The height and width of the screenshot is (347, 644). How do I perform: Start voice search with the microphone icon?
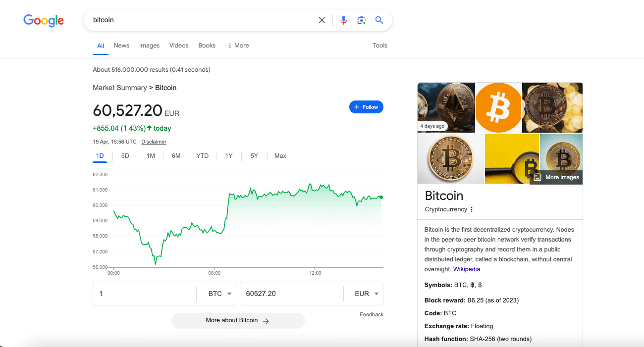pyautogui.click(x=343, y=20)
